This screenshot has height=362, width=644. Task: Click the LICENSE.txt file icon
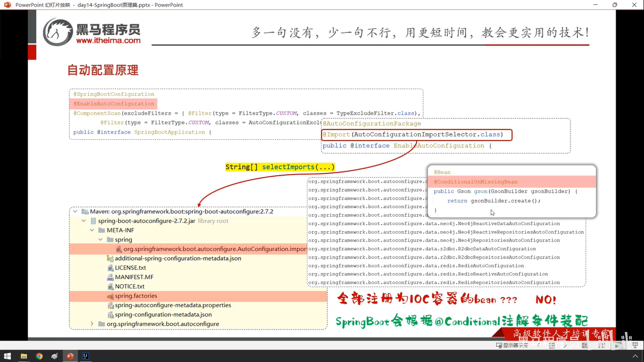[111, 268]
